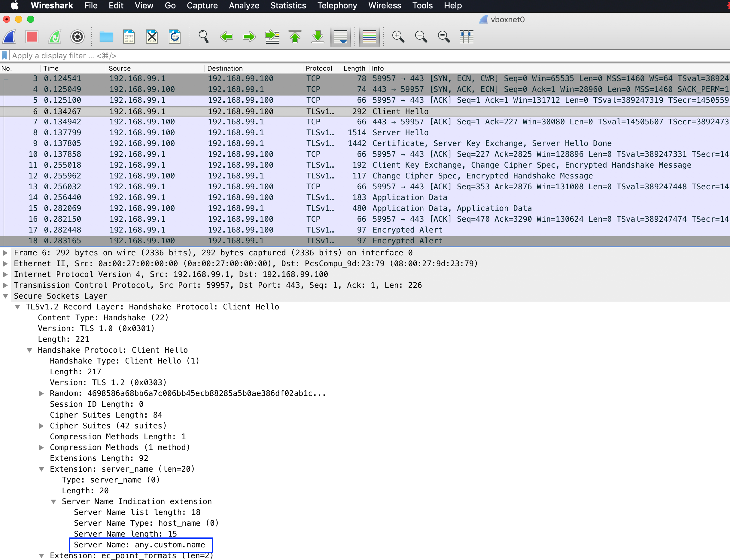Open capture options gear icon

[77, 36]
